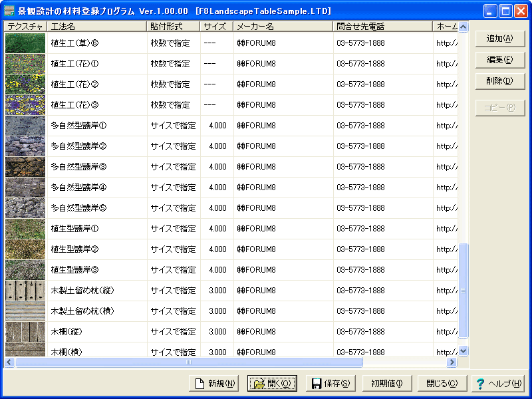Click the horizontal scrollbar left arrow

pyautogui.click(x=9, y=362)
